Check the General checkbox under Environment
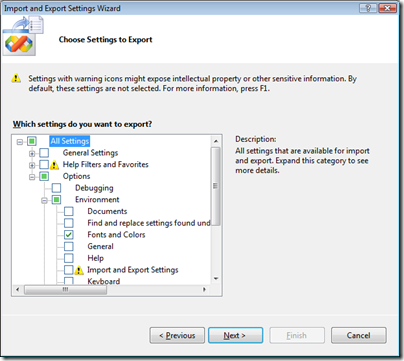 point(69,247)
